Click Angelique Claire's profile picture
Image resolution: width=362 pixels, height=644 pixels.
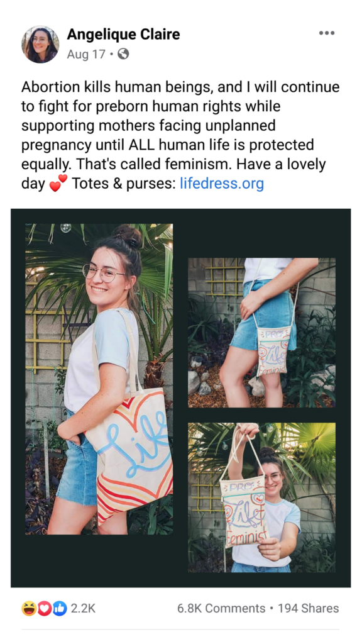(x=40, y=45)
